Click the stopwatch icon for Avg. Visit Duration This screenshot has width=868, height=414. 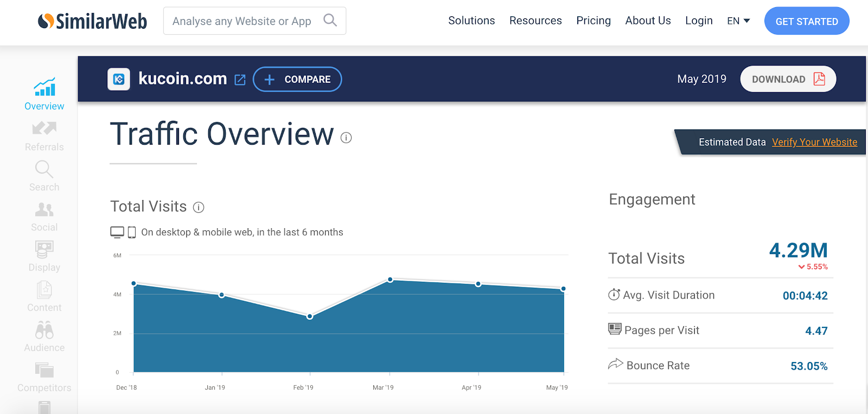click(x=614, y=294)
